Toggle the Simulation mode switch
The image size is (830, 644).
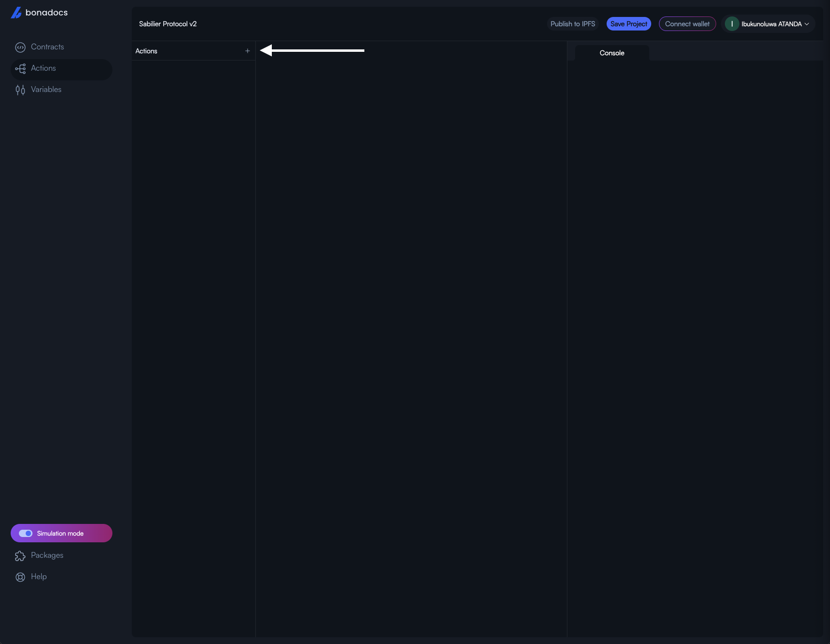tap(25, 533)
